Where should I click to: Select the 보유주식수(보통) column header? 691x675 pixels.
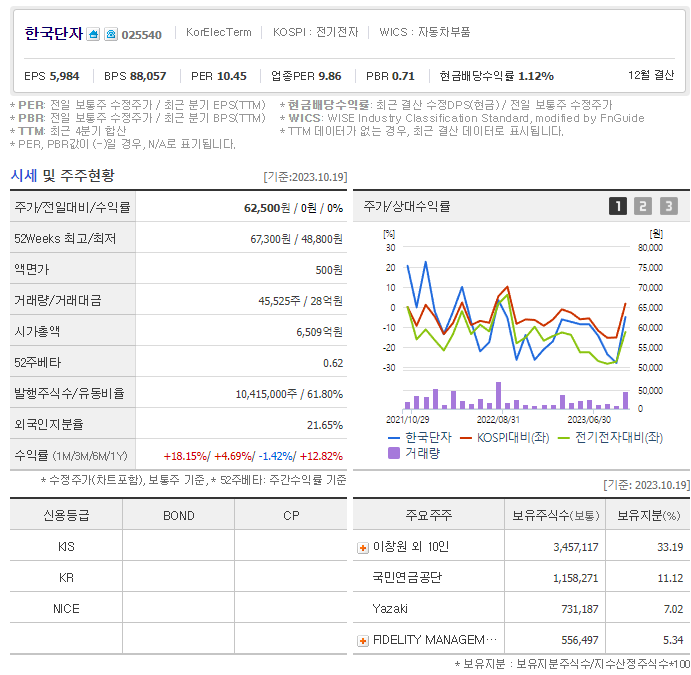(x=555, y=516)
